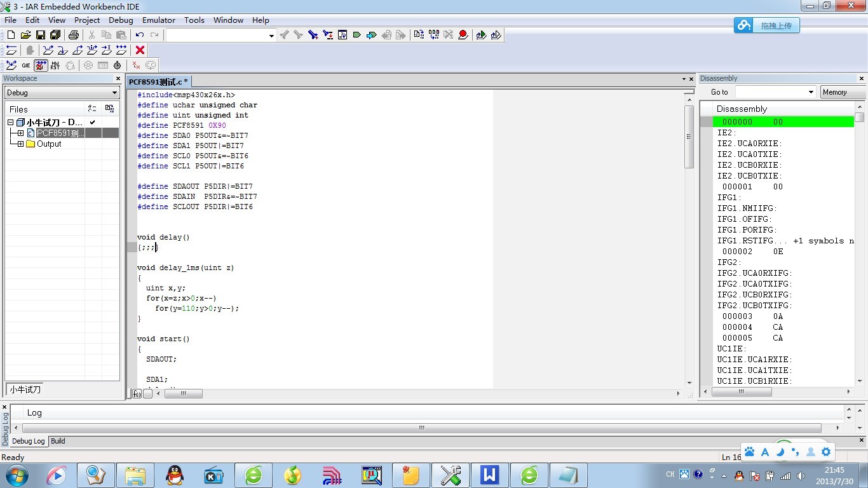Stop debugging with the red X icon
This screenshot has width=868, height=488.
(140, 50)
